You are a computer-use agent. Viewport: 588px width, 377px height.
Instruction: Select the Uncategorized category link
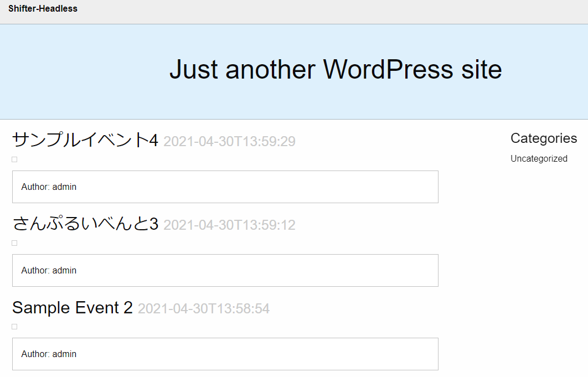pyautogui.click(x=539, y=159)
